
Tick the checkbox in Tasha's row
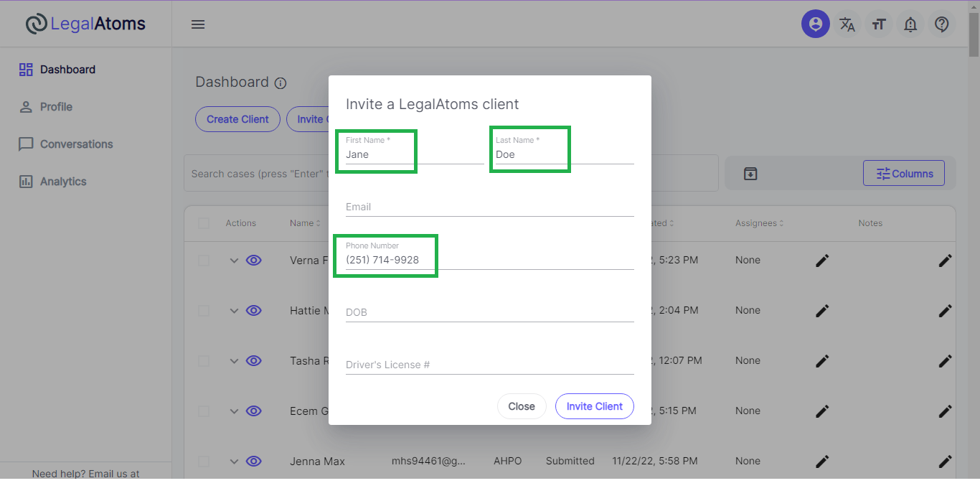click(204, 361)
